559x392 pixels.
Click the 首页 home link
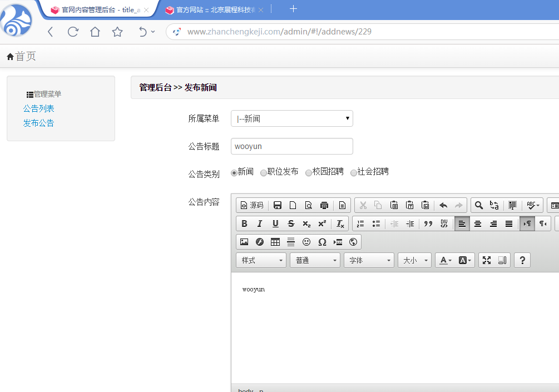point(21,56)
